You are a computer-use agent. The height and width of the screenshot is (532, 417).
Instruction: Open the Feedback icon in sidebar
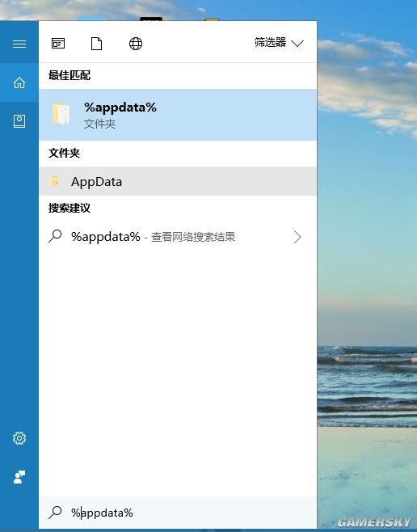pos(19,477)
